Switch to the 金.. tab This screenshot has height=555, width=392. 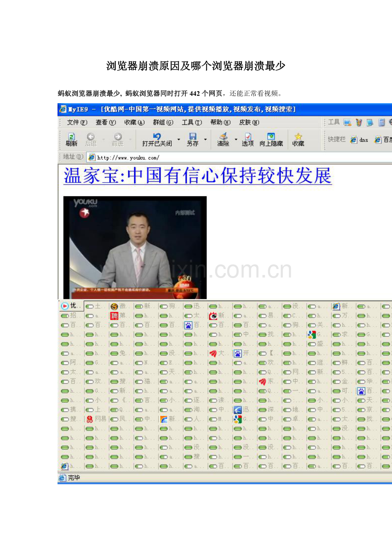343,382
